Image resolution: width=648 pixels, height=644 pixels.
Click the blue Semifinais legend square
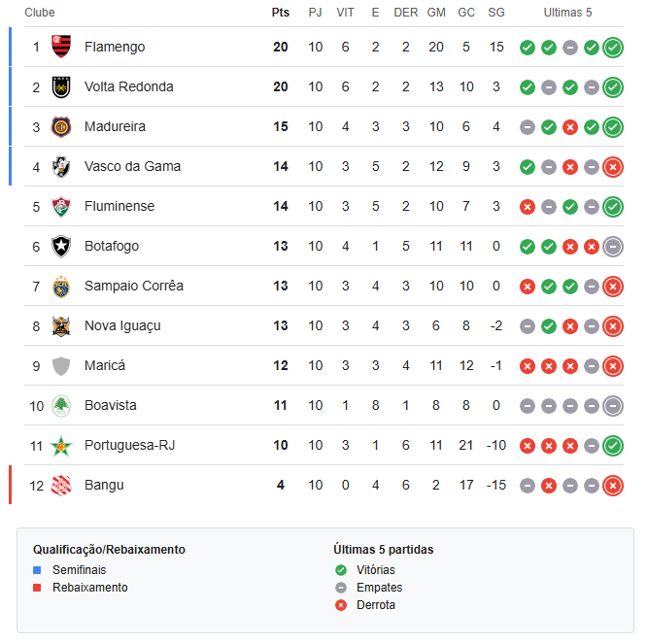37,570
